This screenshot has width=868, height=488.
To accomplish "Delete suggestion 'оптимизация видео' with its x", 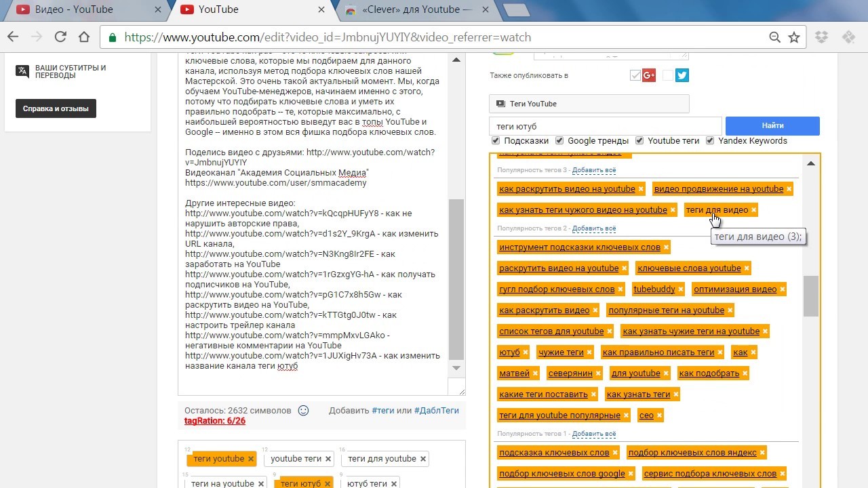I will [x=782, y=289].
